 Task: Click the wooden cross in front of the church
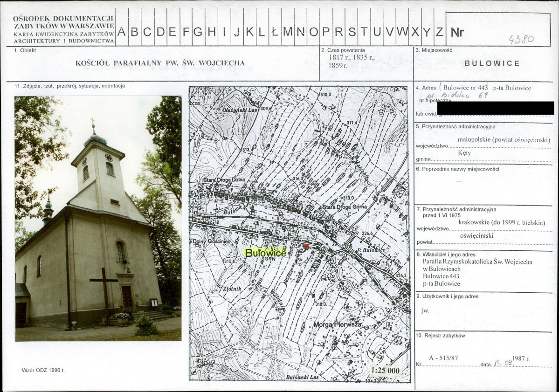pyautogui.click(x=104, y=293)
